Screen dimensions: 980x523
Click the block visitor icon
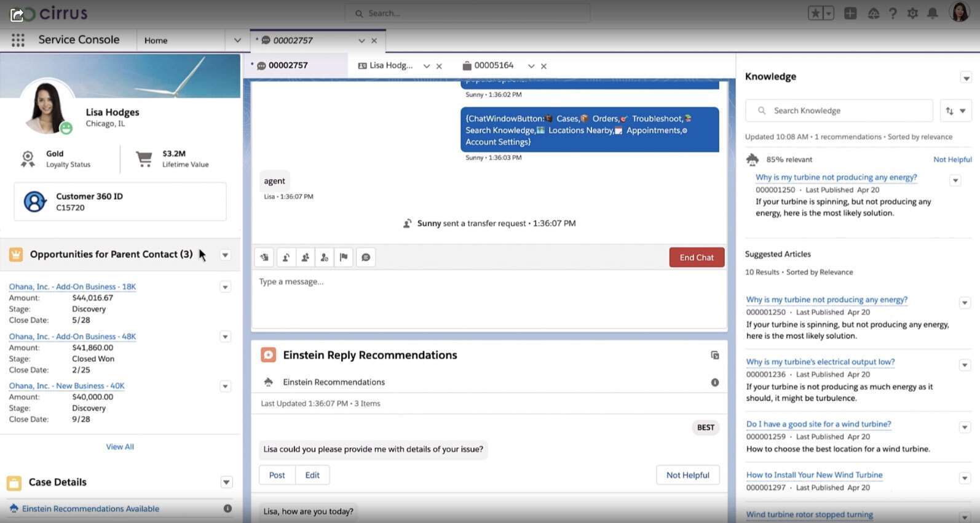pos(324,257)
